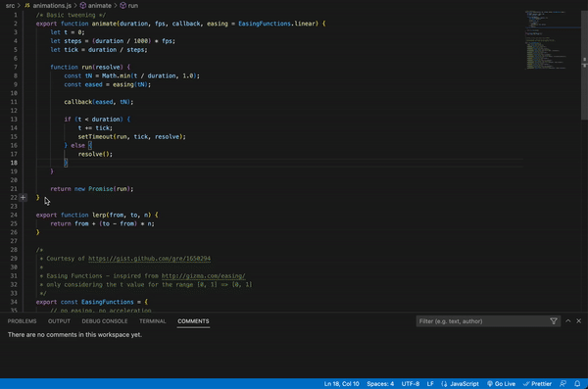Open the Problems panel tab
This screenshot has height=389, width=588.
23,321
